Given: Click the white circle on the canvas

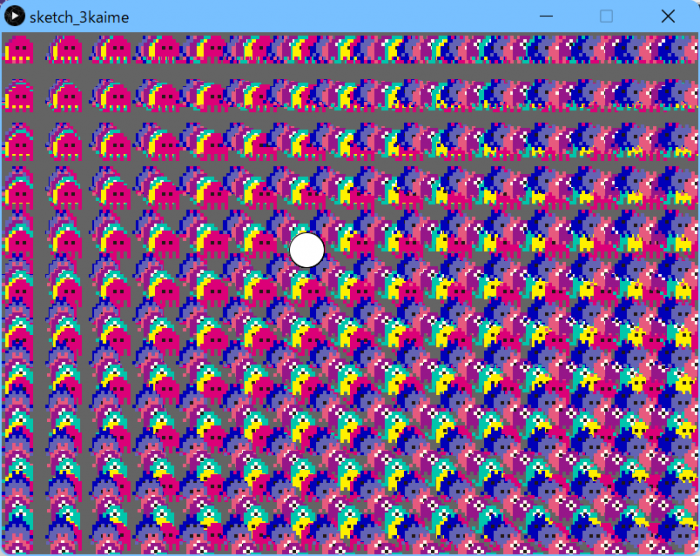Looking at the screenshot, I should (x=307, y=250).
